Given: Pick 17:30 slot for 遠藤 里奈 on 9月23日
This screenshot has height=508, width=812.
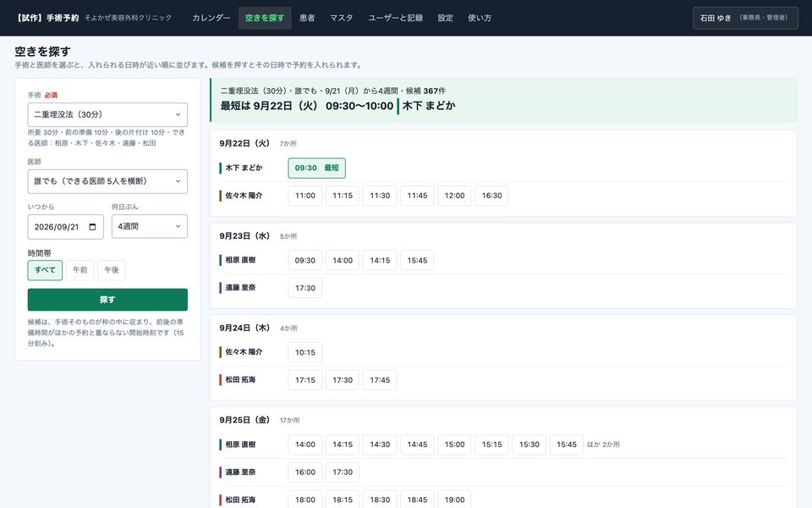Looking at the screenshot, I should pos(305,288).
